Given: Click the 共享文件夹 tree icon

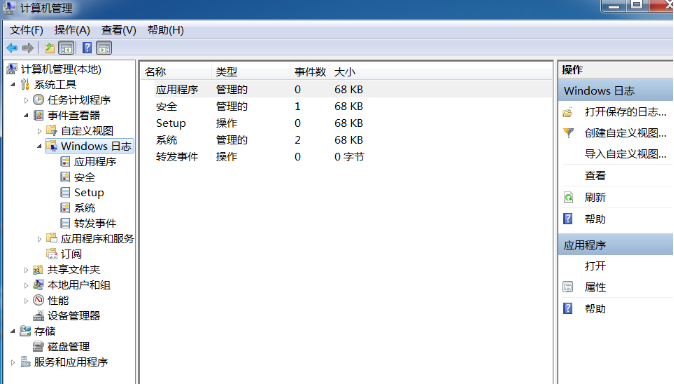Looking at the screenshot, I should coord(38,270).
